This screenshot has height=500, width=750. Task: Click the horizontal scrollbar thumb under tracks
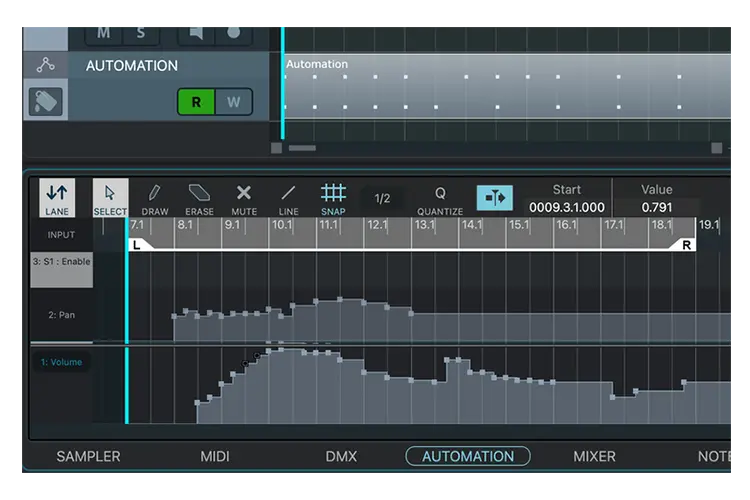302,148
